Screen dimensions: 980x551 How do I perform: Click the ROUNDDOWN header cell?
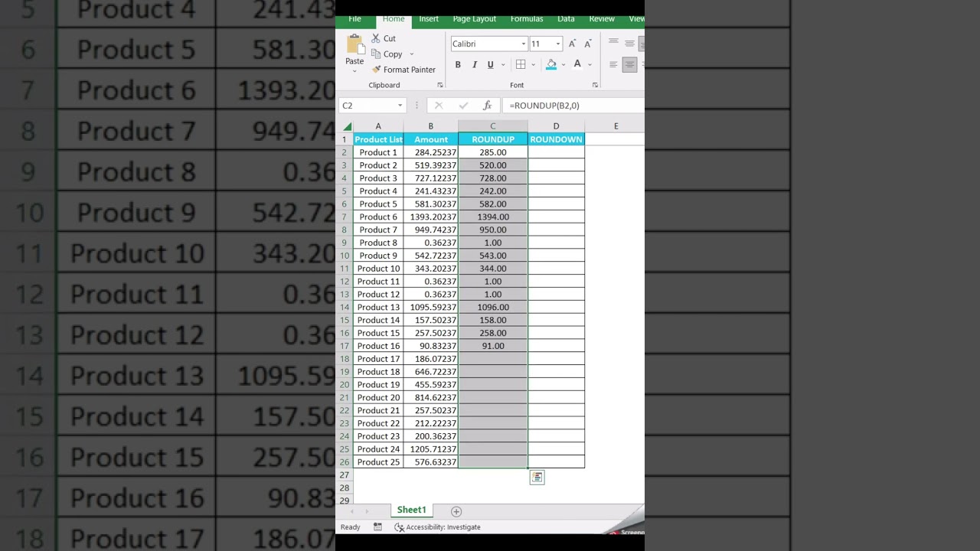tap(556, 139)
